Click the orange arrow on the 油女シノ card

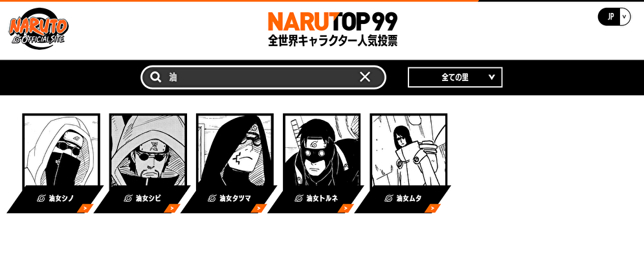click(x=85, y=209)
